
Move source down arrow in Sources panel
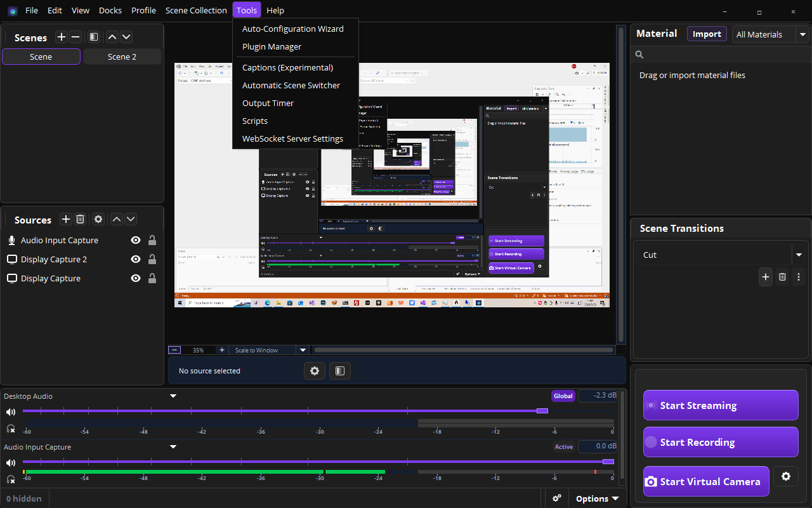coord(131,219)
